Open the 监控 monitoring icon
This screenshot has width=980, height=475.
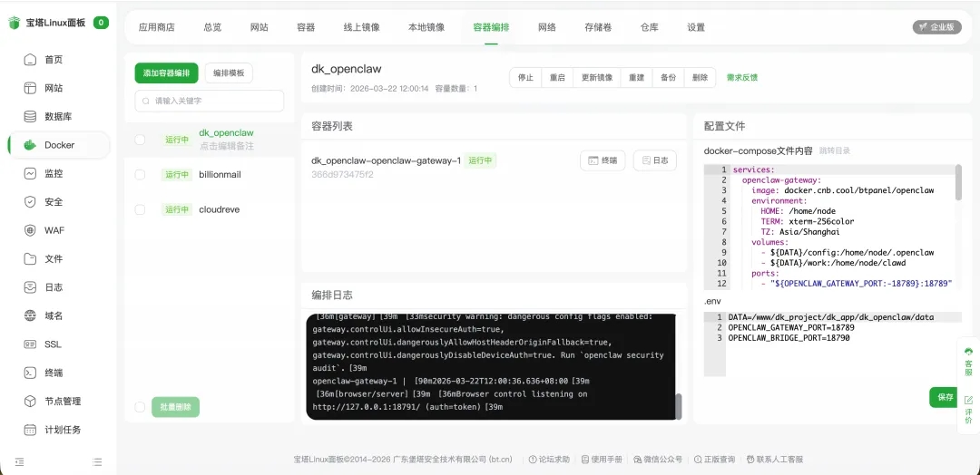click(x=30, y=173)
